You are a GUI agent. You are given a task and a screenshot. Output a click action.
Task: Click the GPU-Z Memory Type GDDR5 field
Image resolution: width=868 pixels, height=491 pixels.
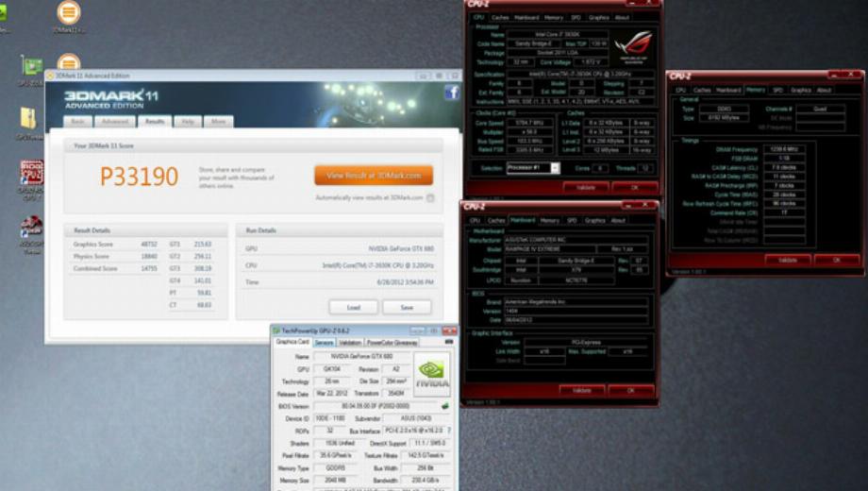[x=336, y=467]
